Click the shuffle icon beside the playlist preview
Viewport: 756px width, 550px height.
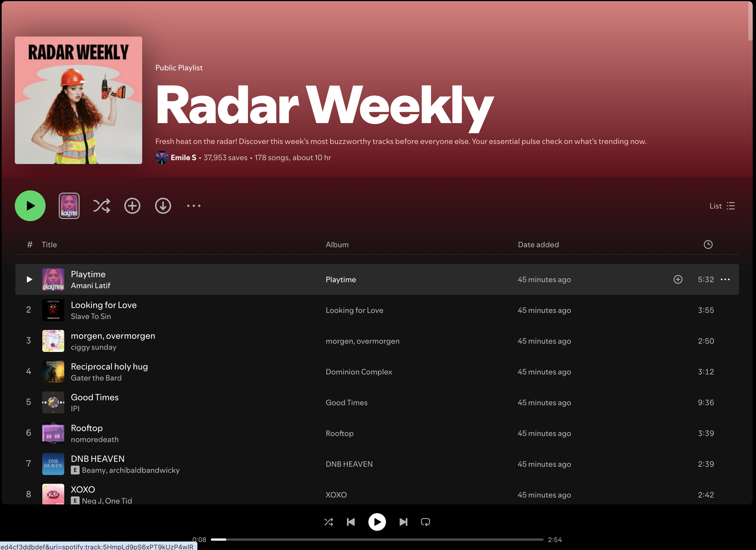[x=101, y=206]
